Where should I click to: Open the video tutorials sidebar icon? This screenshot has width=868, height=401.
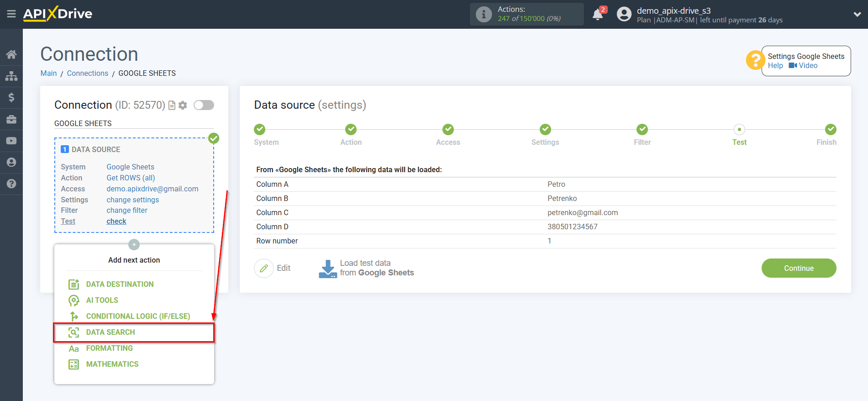(x=11, y=141)
